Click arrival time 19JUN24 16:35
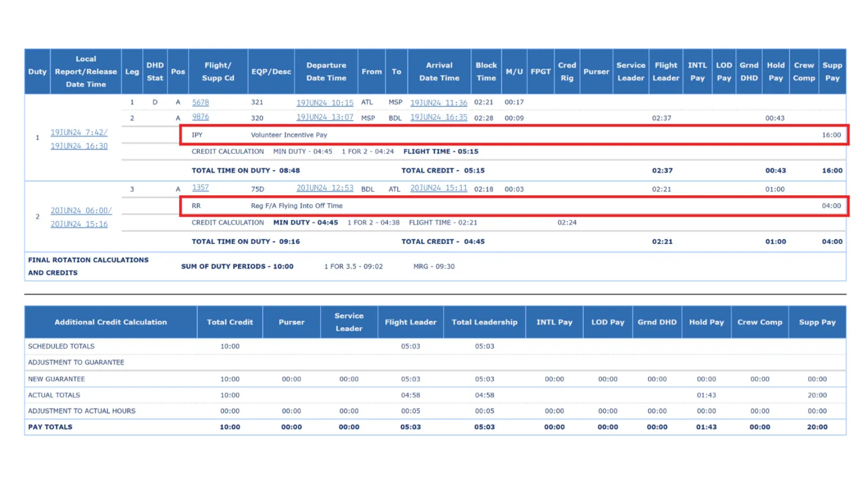868x488 pixels. (x=438, y=117)
